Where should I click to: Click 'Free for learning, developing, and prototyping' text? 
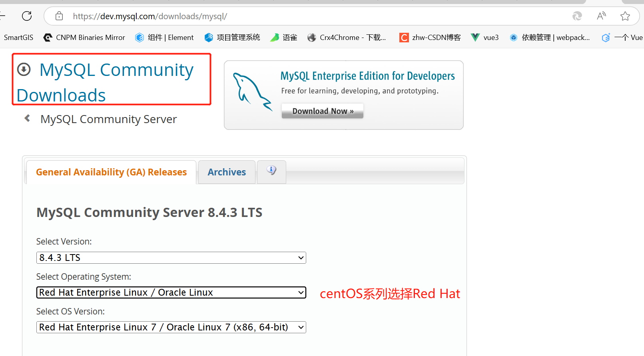360,91
